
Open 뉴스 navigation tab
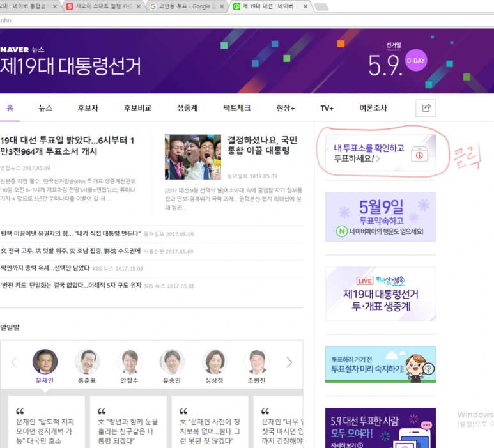[45, 108]
